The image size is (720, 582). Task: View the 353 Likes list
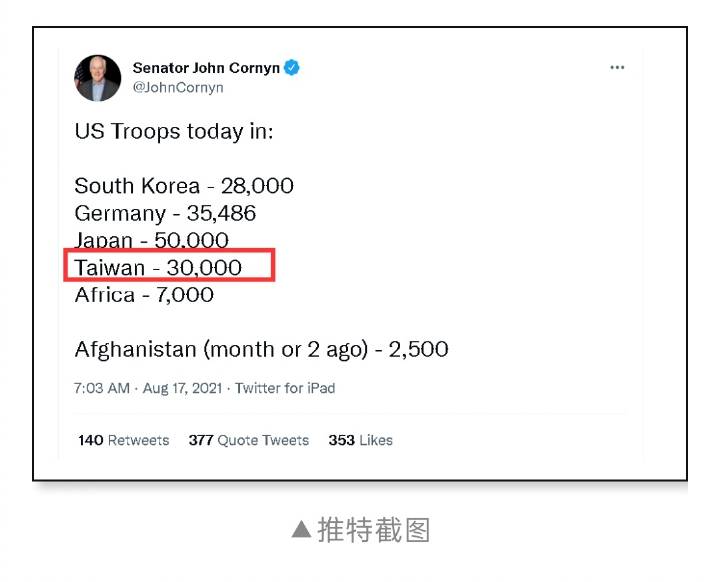(360, 440)
